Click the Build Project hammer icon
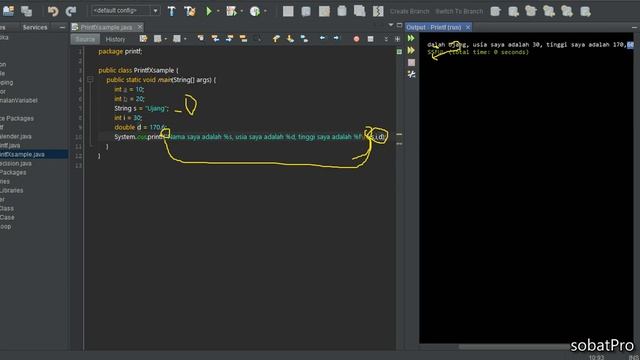This screenshot has height=360, width=640. pos(171,11)
